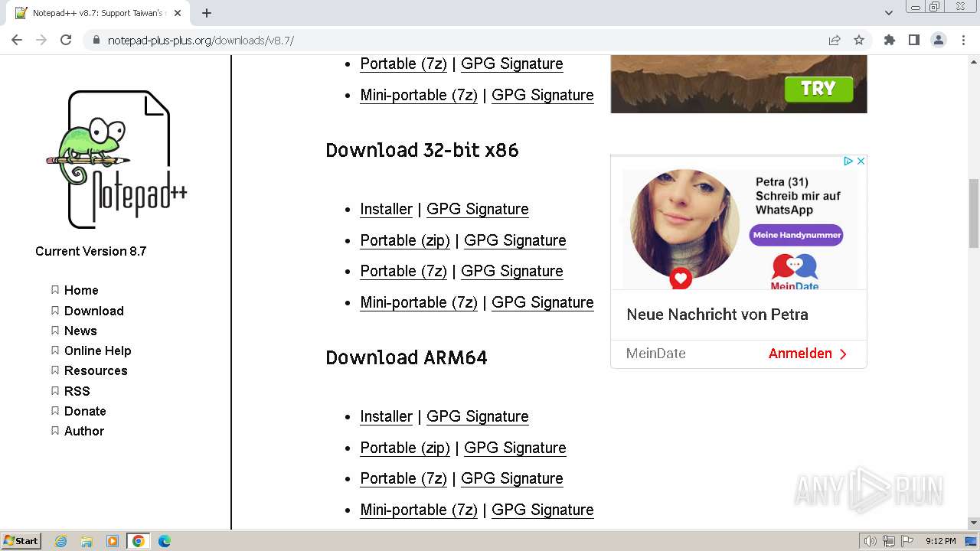Open the browser extensions puzzle icon

point(889,40)
